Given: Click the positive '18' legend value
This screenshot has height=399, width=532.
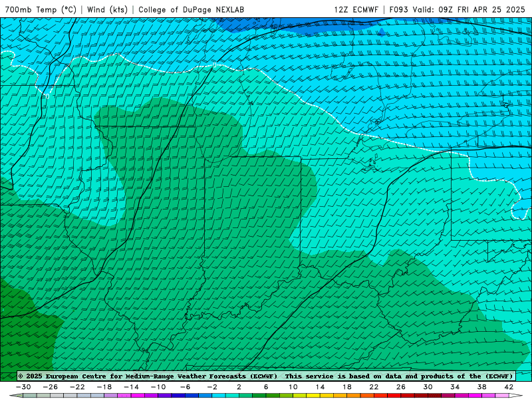Looking at the screenshot, I should tap(346, 387).
